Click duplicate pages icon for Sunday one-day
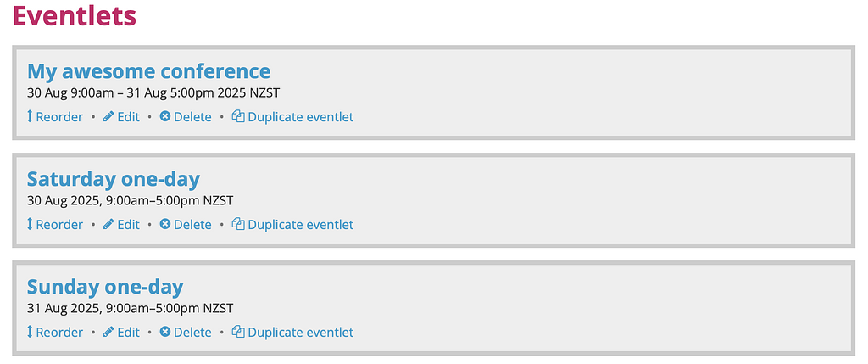This screenshot has height=364, width=868. 238,332
